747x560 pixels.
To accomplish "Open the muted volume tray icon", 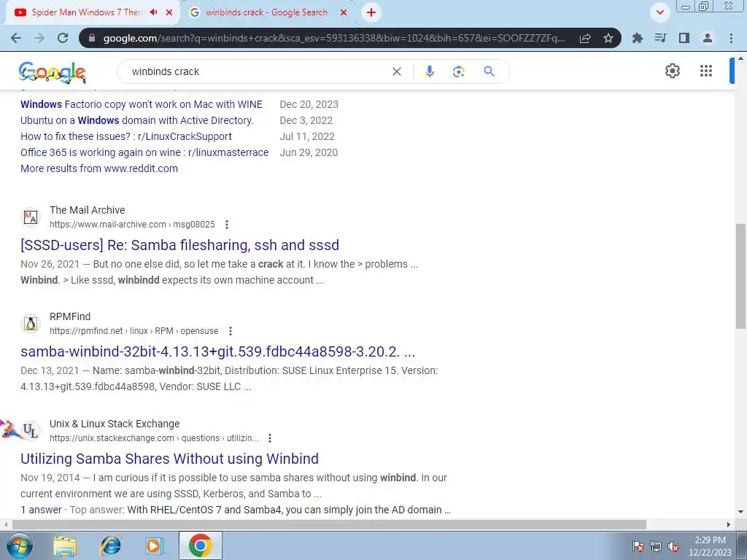I will 673,547.
